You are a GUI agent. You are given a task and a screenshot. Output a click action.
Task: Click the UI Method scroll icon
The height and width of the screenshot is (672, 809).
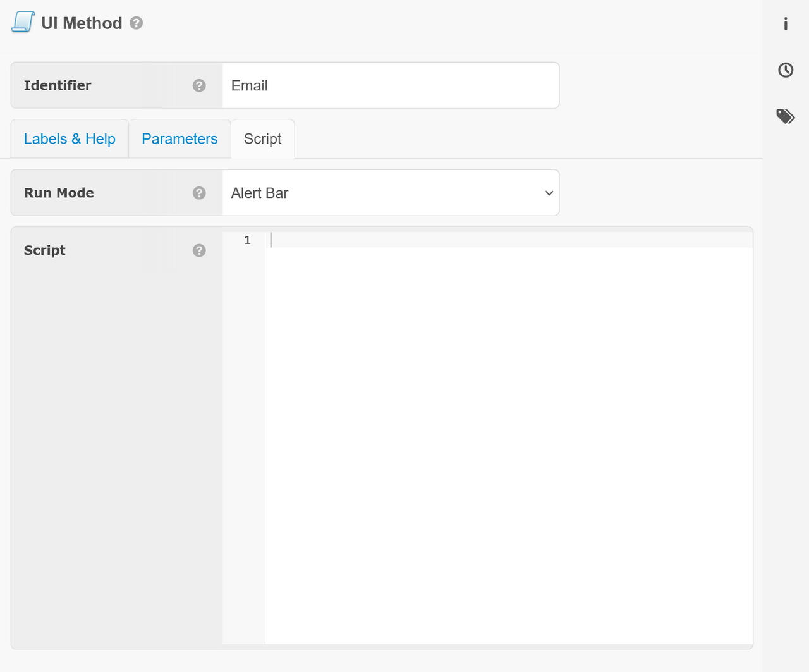23,22
